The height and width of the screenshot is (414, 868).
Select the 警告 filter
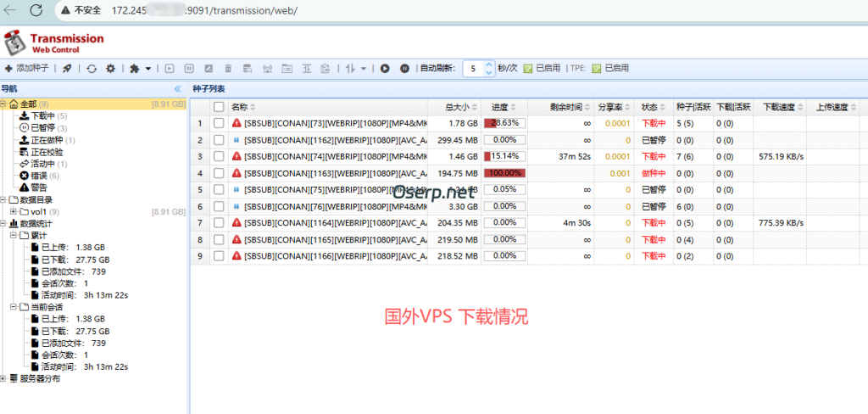point(33,187)
